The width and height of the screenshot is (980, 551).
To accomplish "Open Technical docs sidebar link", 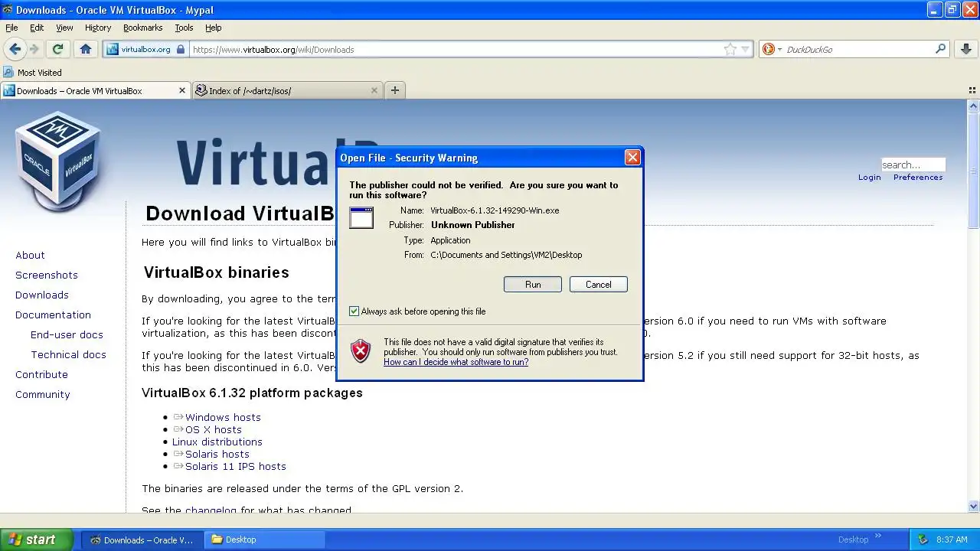I will pyautogui.click(x=69, y=354).
